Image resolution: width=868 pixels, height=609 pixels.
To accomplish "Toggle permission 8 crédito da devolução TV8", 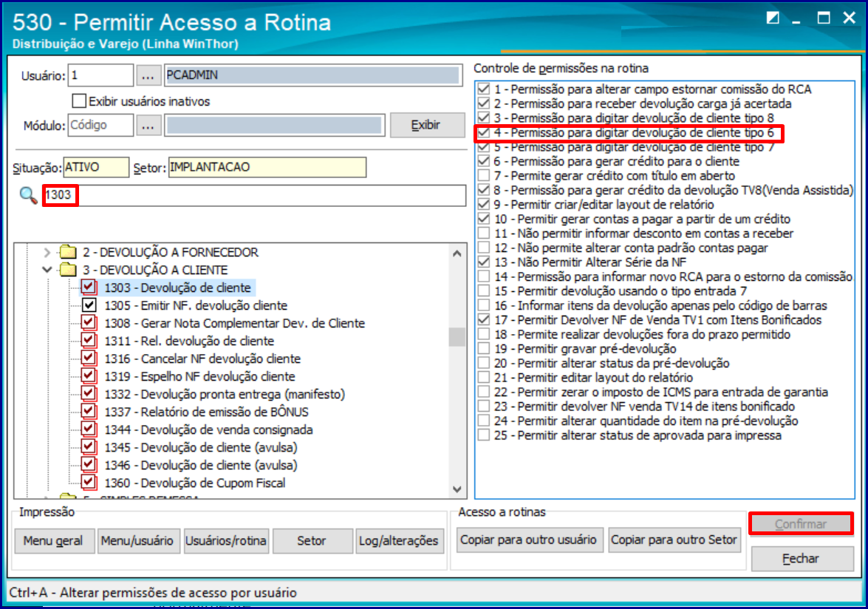I will click(484, 190).
